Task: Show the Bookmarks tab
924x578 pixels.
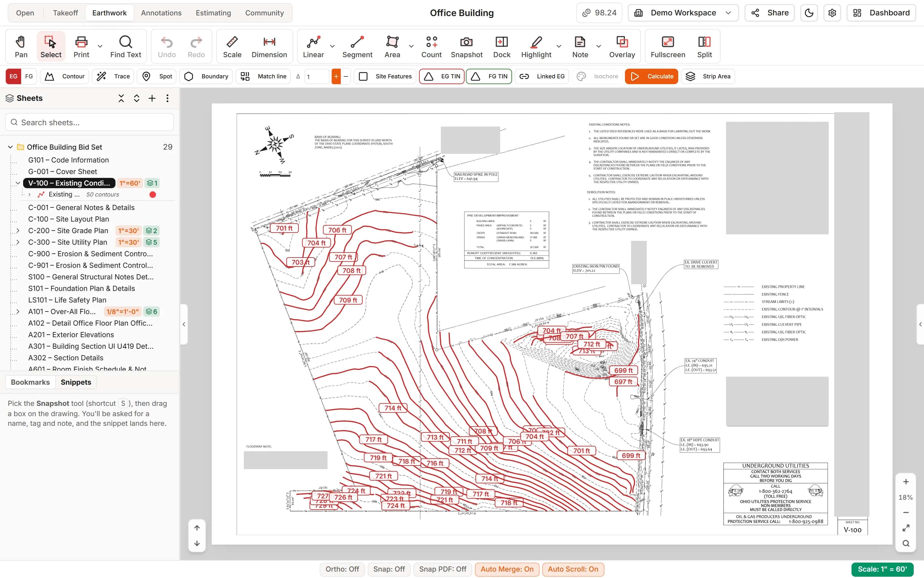Action: [30, 382]
